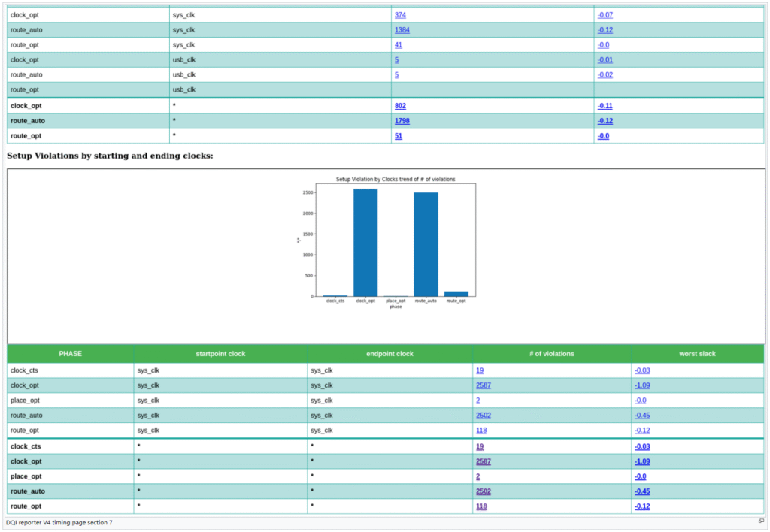Open the -1.09 slack link in sys_clk row
Screen dimensions: 770x532
coord(642,385)
